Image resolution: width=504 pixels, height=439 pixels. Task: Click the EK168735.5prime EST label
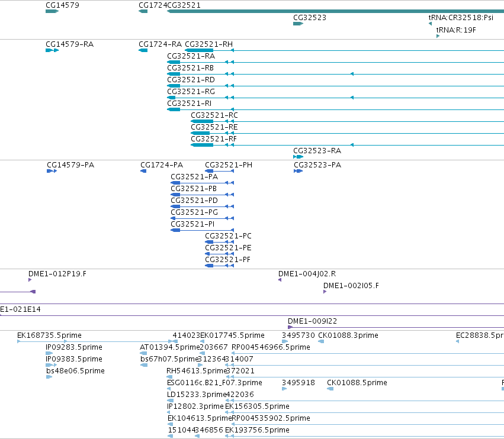49,335
